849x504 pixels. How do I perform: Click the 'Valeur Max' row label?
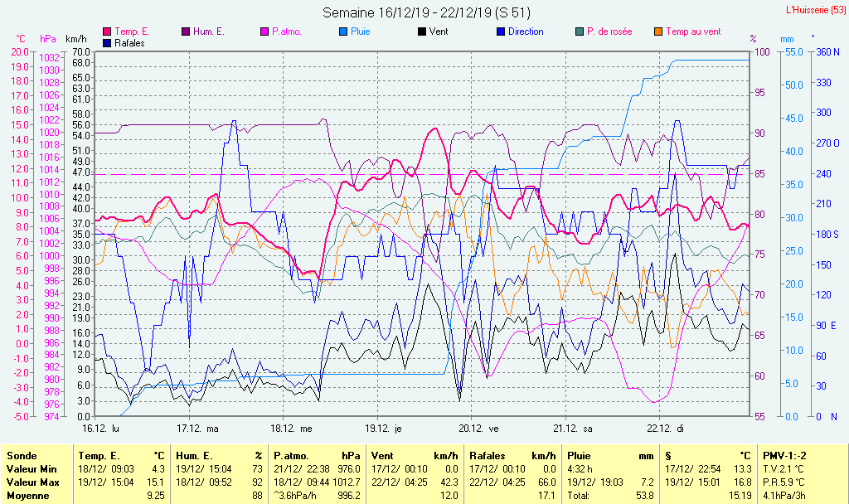(x=32, y=482)
